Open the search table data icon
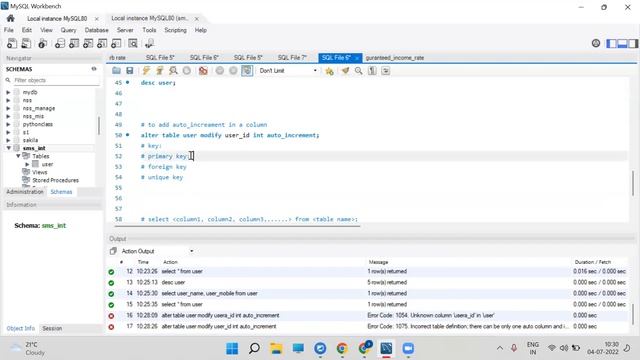Image resolution: width=640 pixels, height=360 pixels. [x=133, y=43]
